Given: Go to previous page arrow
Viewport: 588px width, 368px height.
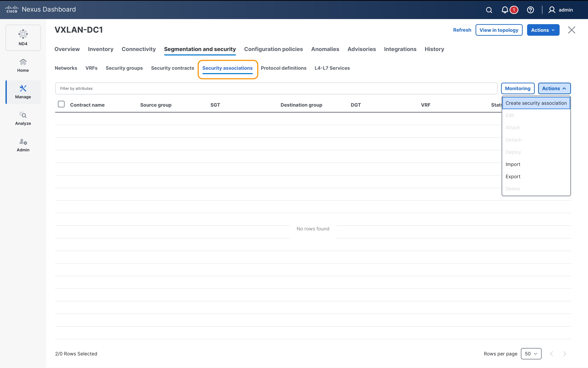Looking at the screenshot, I should coord(552,354).
